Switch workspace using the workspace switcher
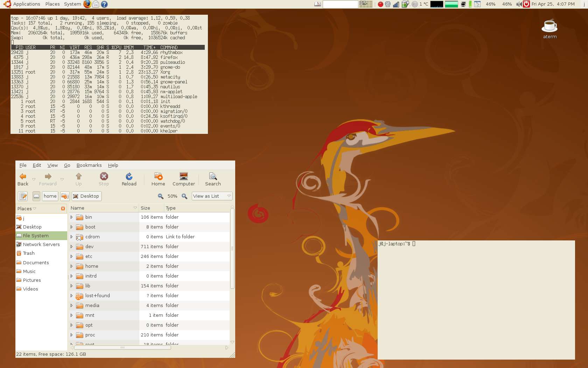Image resolution: width=588 pixels, height=368 pixels. (366, 4)
